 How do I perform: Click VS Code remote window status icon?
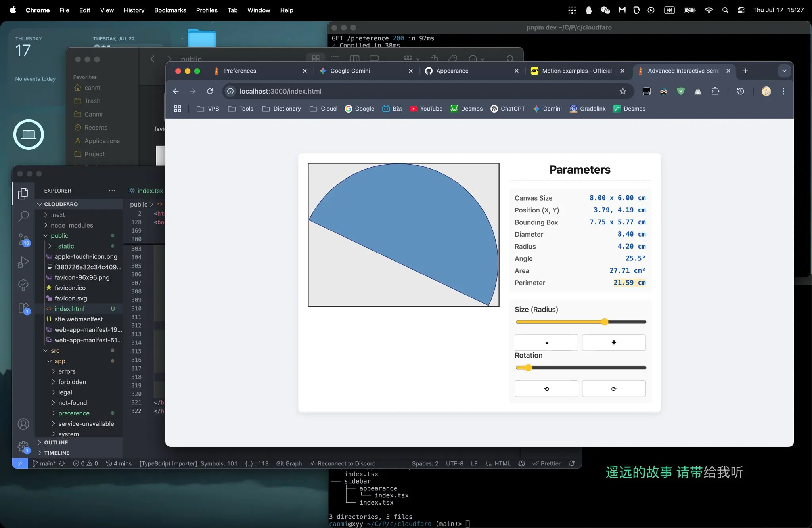point(20,463)
